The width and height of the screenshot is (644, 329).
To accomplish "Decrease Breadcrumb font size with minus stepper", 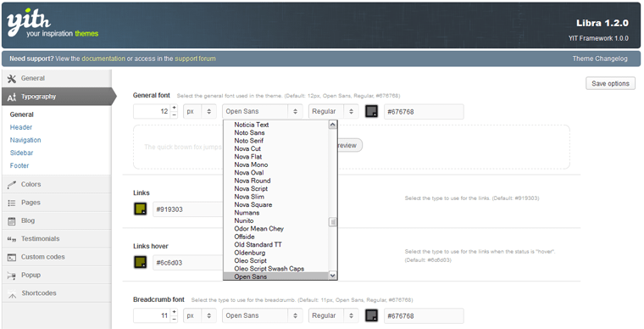I will click(175, 320).
